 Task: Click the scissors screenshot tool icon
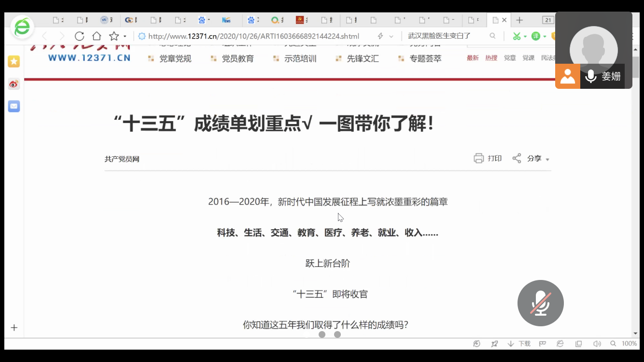(517, 36)
